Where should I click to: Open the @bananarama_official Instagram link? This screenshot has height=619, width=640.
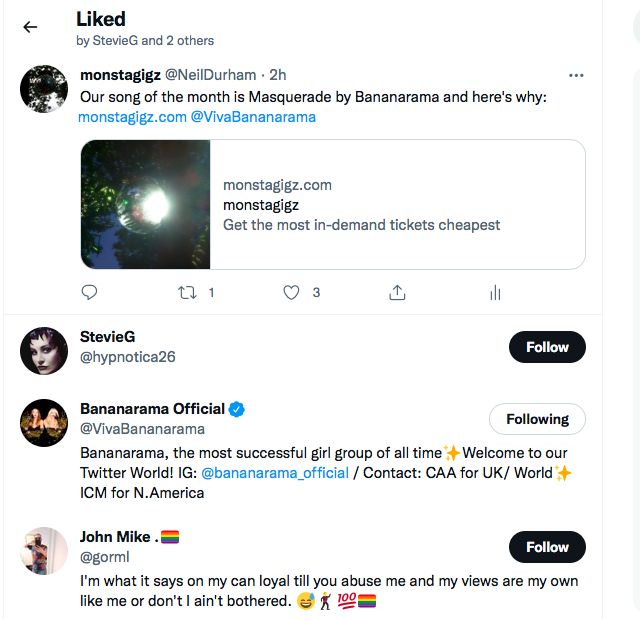point(275,473)
